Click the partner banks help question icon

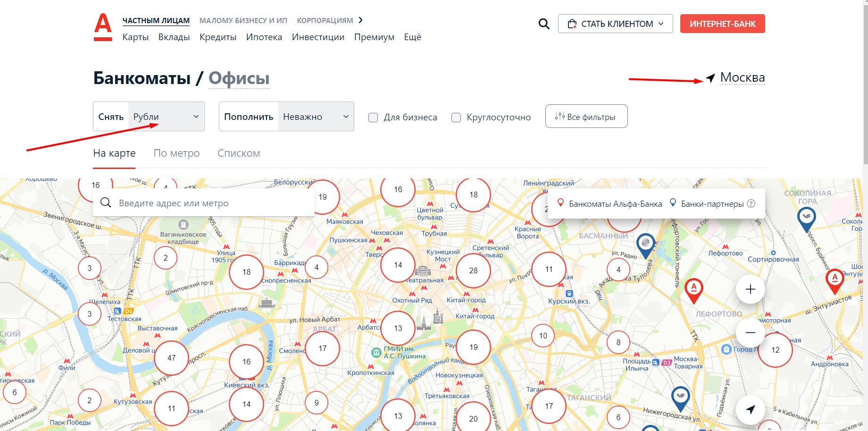751,203
